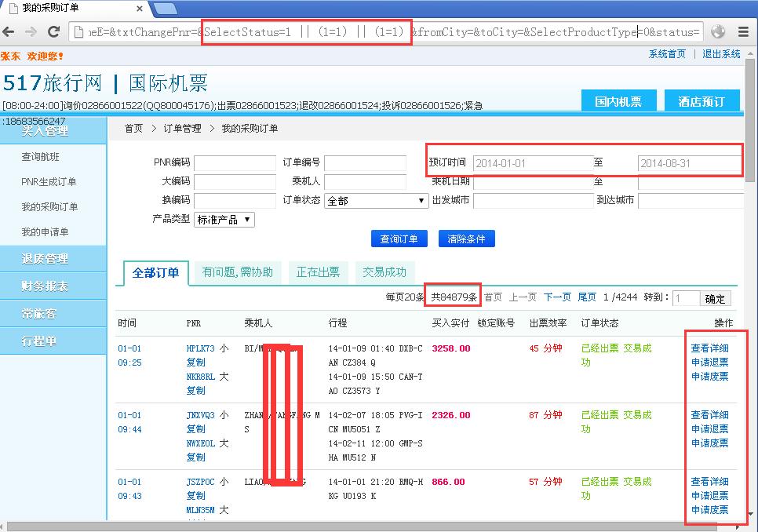Click 申请退票 for HPLK73 order
The width and height of the screenshot is (758, 532).
(709, 363)
